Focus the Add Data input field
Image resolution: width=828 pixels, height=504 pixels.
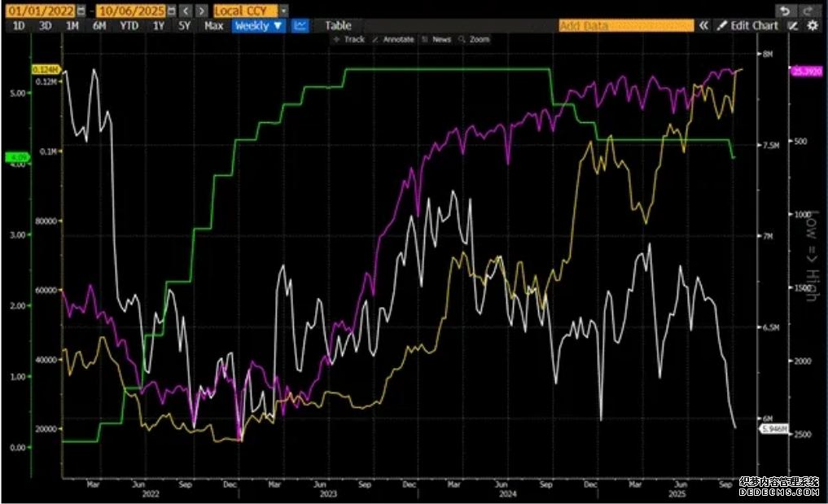[x=626, y=25]
